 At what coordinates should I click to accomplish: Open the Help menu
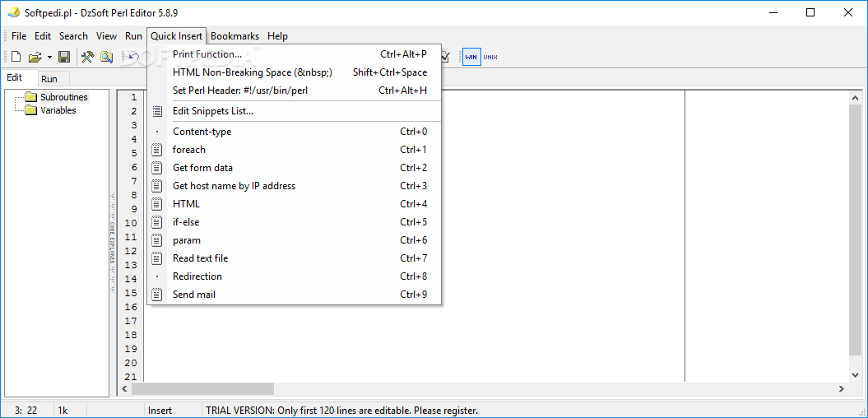click(x=277, y=36)
